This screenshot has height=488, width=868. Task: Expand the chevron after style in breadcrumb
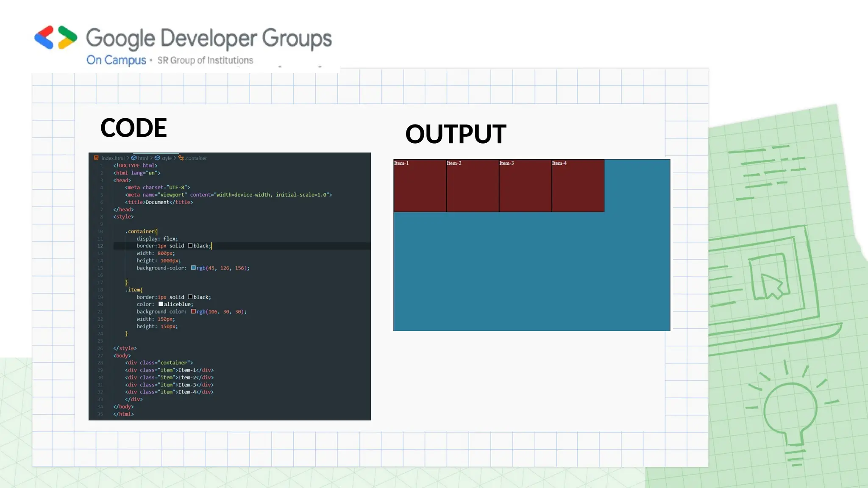tap(175, 158)
